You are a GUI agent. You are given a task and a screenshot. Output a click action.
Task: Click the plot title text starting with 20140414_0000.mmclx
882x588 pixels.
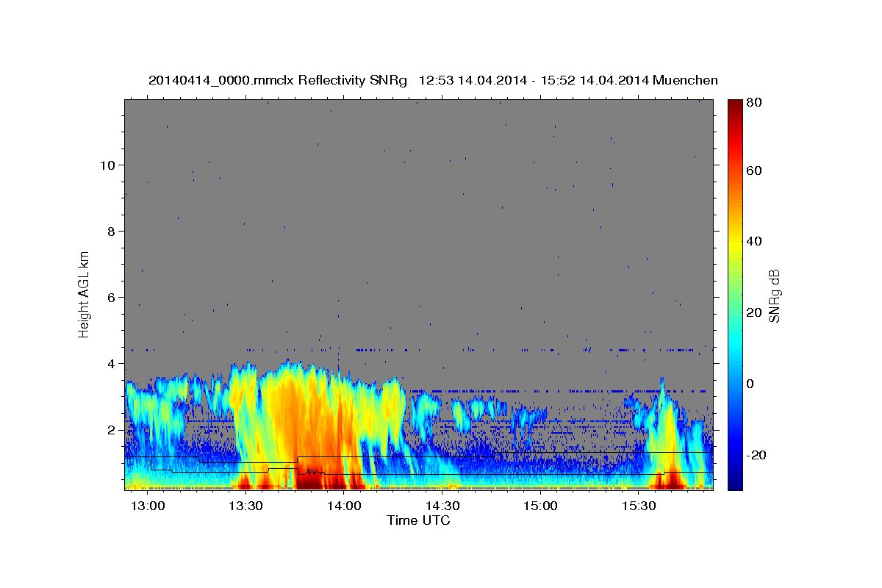[x=433, y=80]
